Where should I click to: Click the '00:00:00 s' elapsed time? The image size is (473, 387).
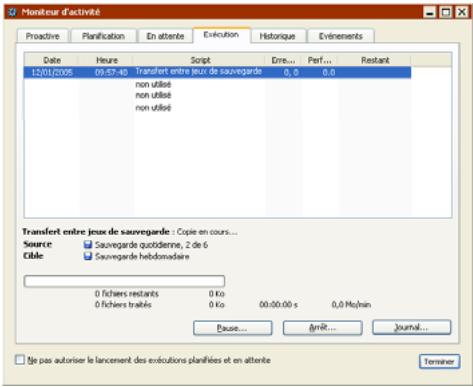279,305
